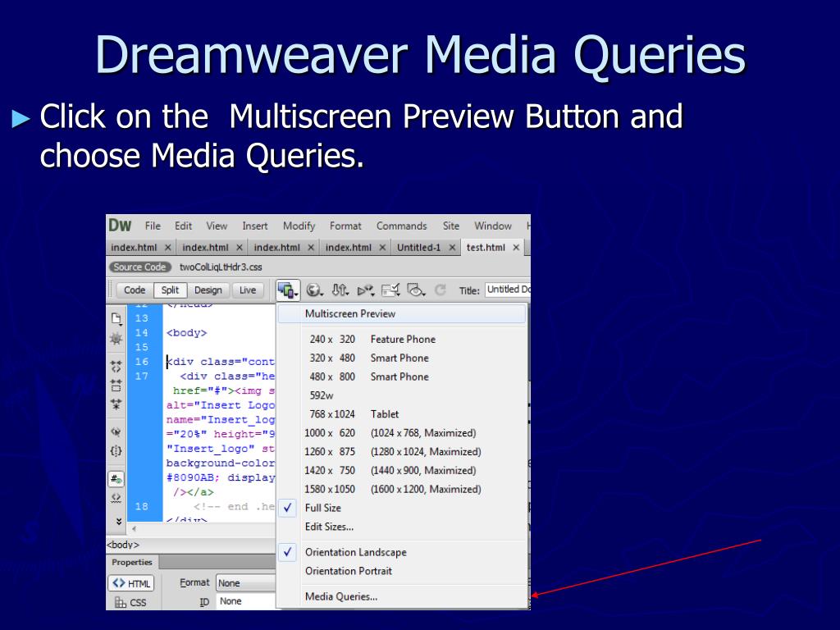Click the Collapse Full Tag icon
Viewport: 840px width, 630px height.
(116, 367)
